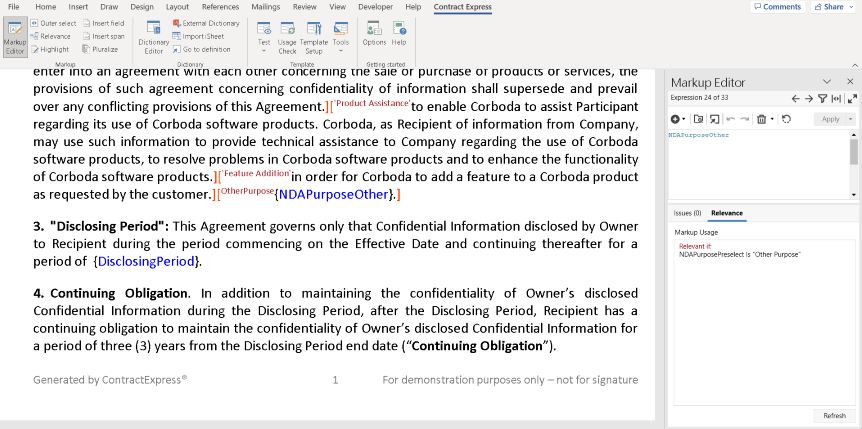
Task: Select the Contract Express ribbon tab
Action: 462,7
